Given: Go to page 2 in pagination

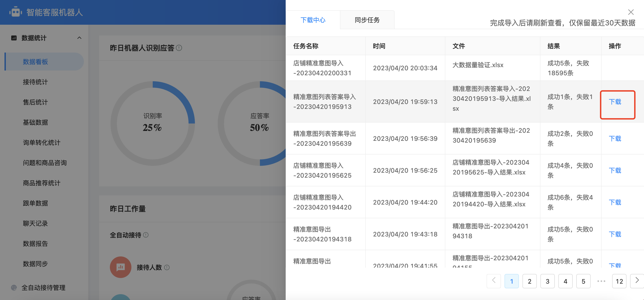Looking at the screenshot, I should coord(529,281).
